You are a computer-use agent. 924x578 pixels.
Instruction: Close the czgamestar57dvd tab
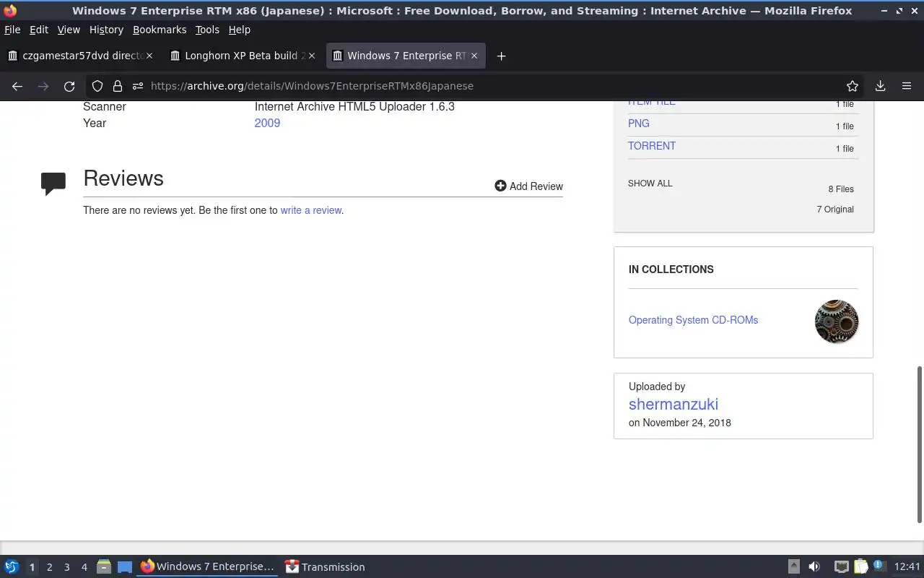point(150,56)
